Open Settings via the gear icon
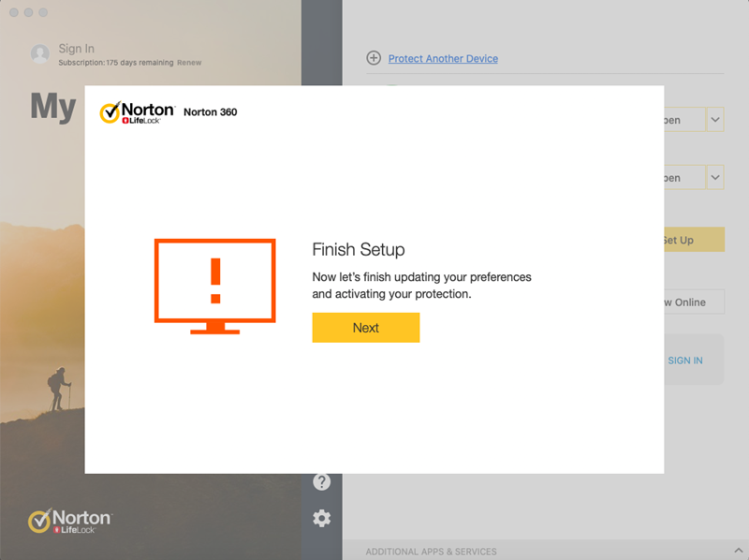 pos(321,518)
